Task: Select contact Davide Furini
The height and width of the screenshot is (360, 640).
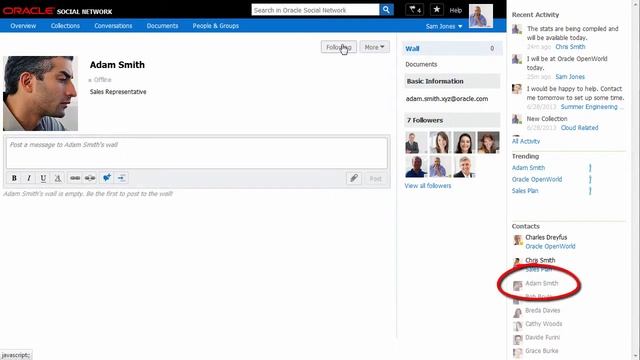Action: click(x=542, y=338)
